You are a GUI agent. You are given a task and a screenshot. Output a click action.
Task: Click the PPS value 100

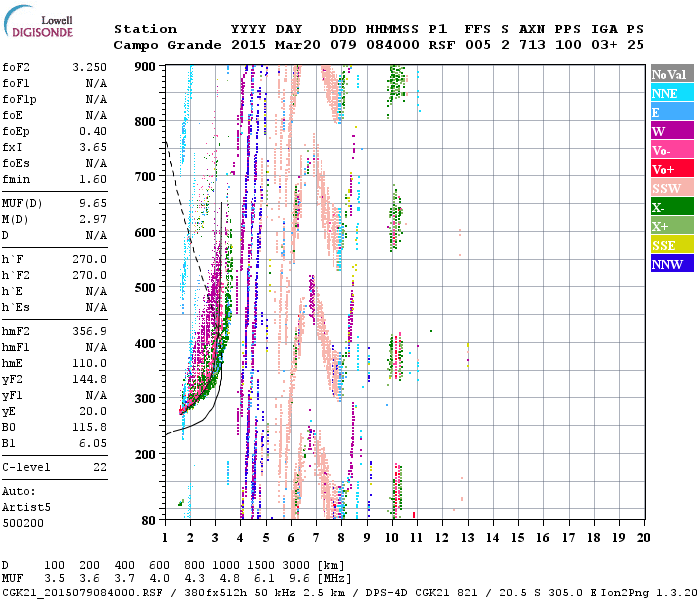pos(568,45)
